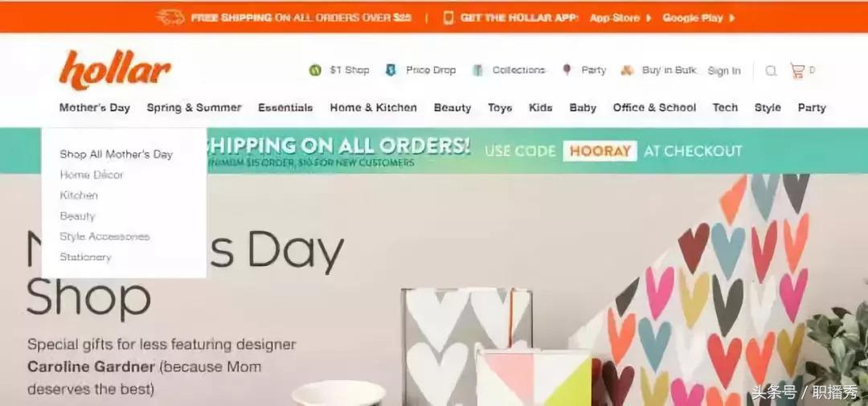The image size is (868, 406).
Task: Open the Mother's Day menu
Action: click(95, 108)
